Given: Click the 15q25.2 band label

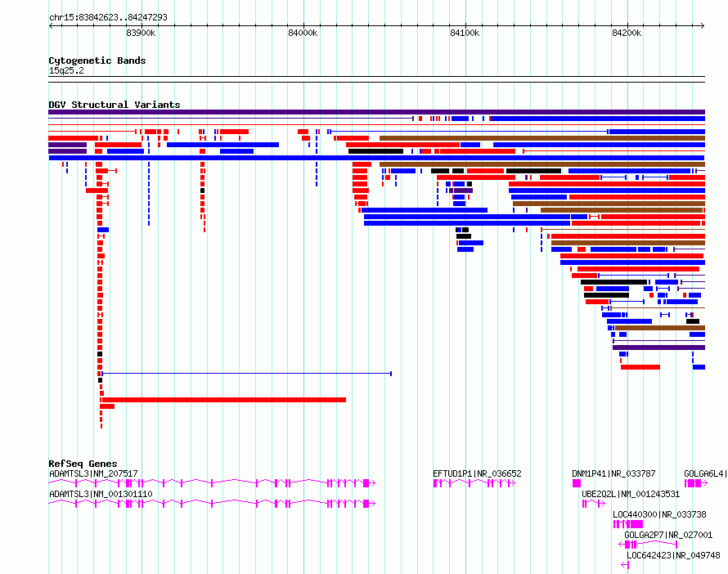Looking at the screenshot, I should point(66,70).
